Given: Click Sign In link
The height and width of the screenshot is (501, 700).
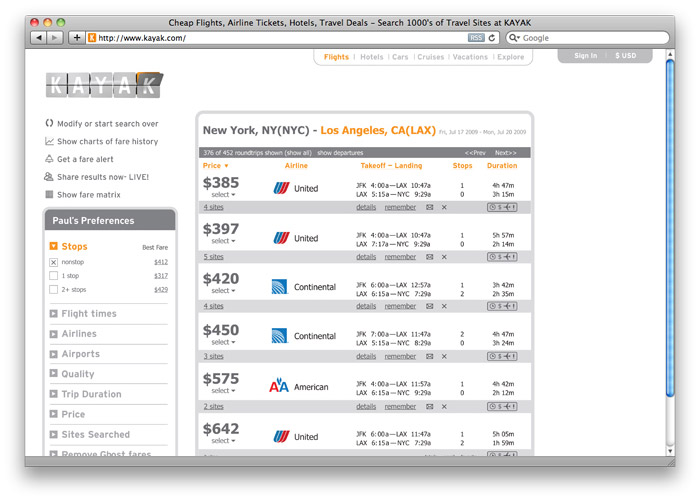Looking at the screenshot, I should coord(585,55).
